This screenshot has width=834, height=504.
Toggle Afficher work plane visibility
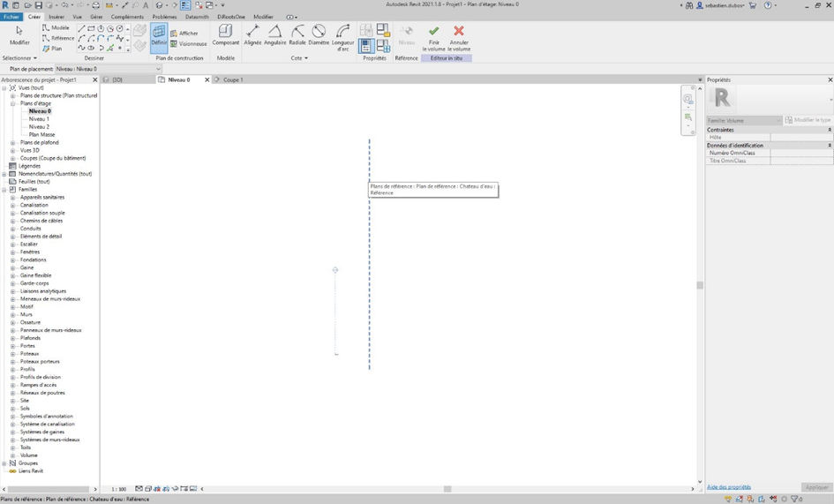click(184, 34)
